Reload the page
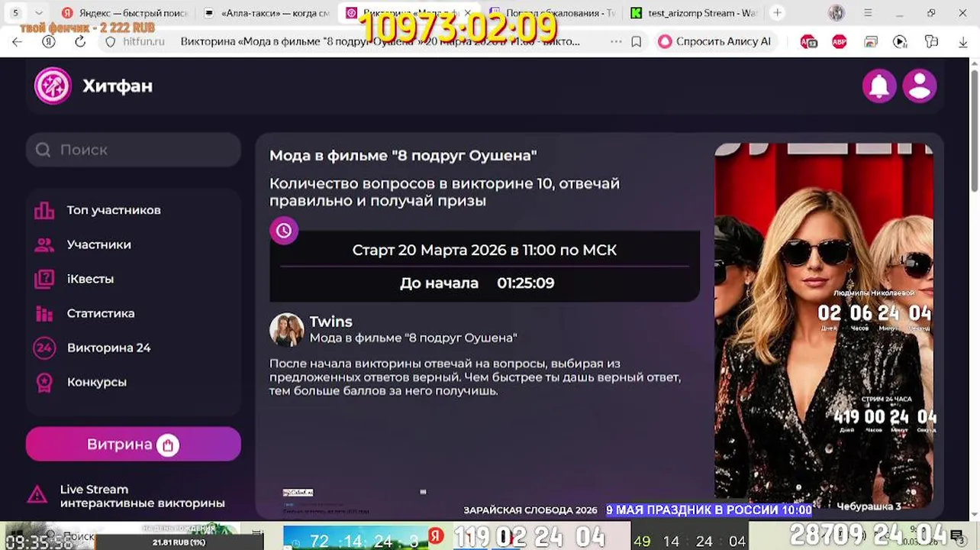The image size is (980, 550). (x=80, y=42)
